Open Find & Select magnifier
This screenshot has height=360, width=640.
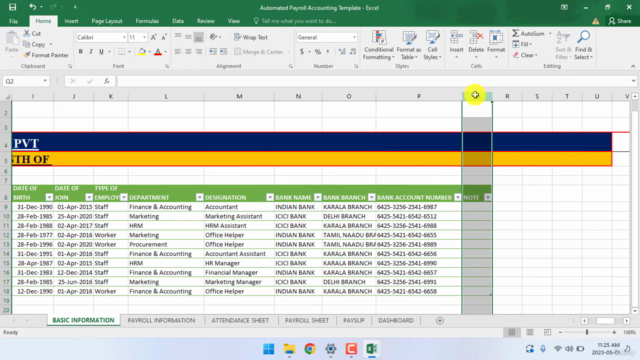point(583,45)
